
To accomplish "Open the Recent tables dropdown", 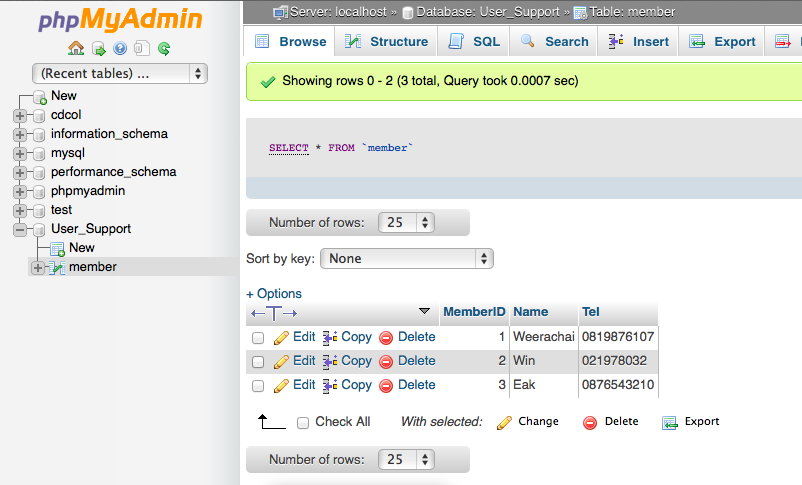I will pyautogui.click(x=120, y=73).
